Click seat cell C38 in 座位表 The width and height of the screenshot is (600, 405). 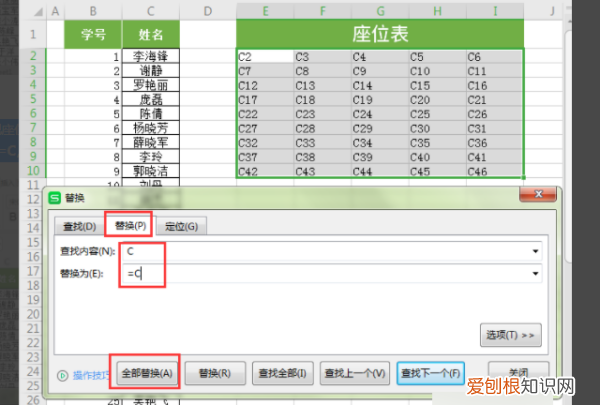[x=323, y=157]
